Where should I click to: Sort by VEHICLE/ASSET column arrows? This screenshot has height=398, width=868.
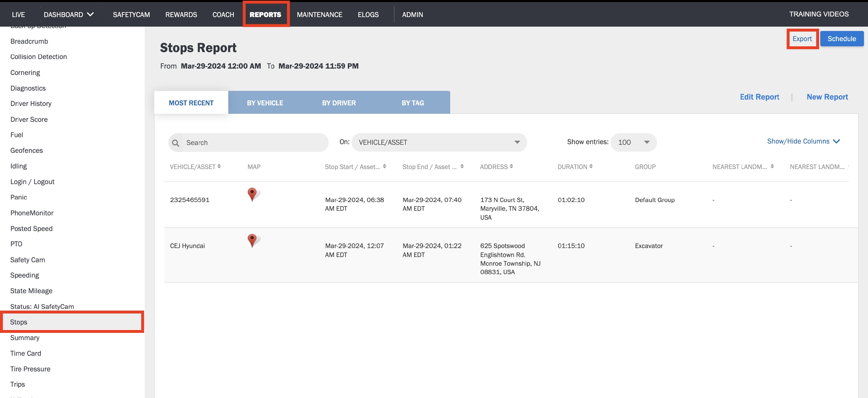(219, 166)
